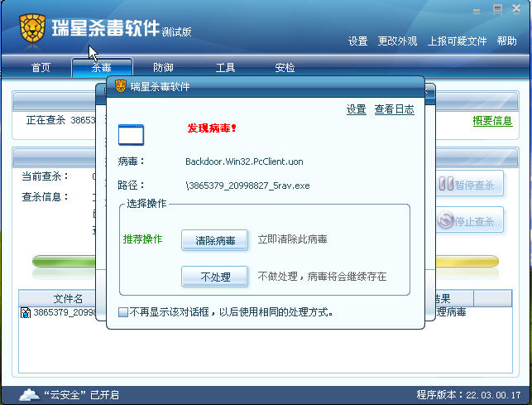Click the cloud security icon in status bar
532x405 pixels.
point(29,395)
